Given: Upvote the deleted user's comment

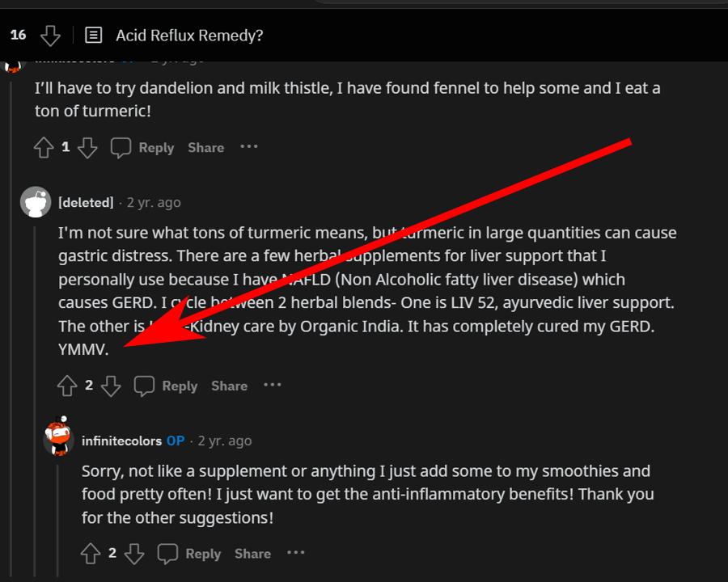Looking at the screenshot, I should 68,386.
